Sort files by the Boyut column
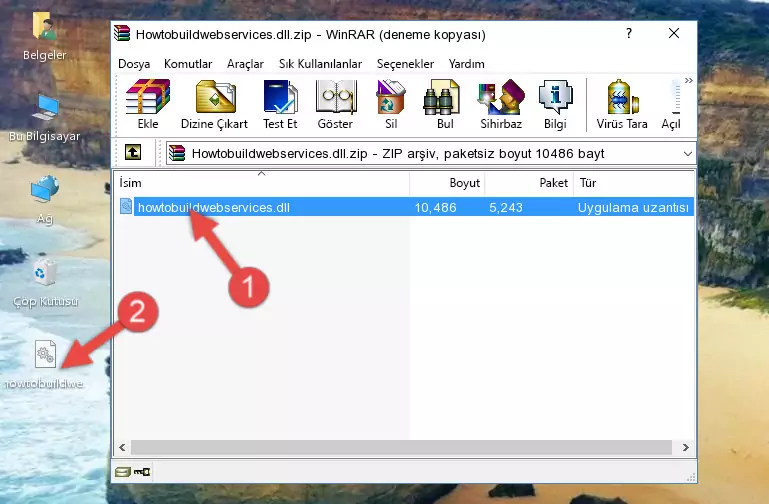The image size is (769, 504). pos(447,183)
